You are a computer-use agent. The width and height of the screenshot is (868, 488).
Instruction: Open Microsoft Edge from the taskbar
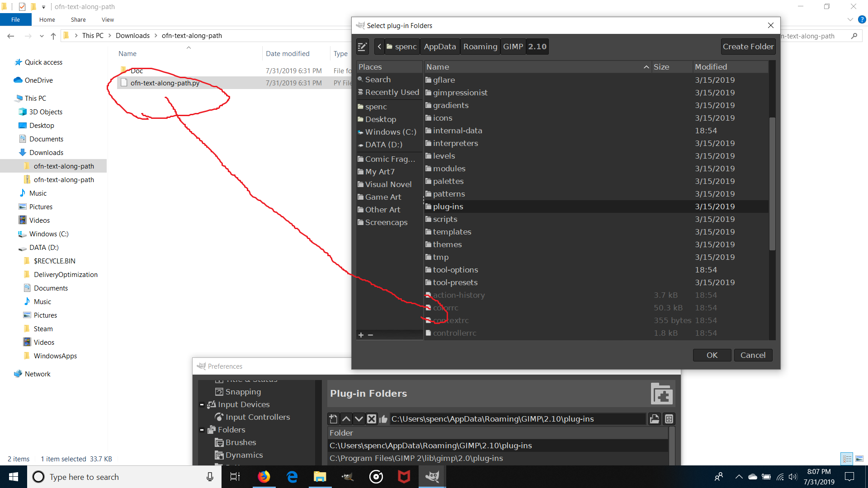[x=292, y=477]
